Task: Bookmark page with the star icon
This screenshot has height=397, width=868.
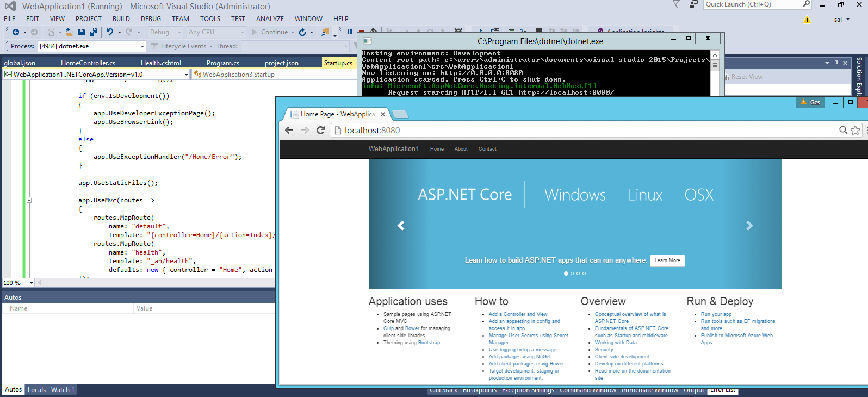Action: coord(855,130)
